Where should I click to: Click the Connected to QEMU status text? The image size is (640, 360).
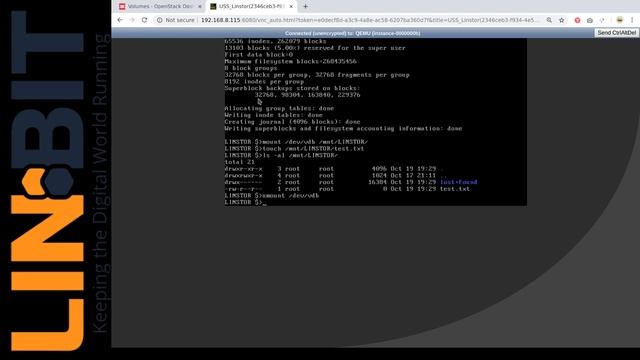pyautogui.click(x=352, y=33)
